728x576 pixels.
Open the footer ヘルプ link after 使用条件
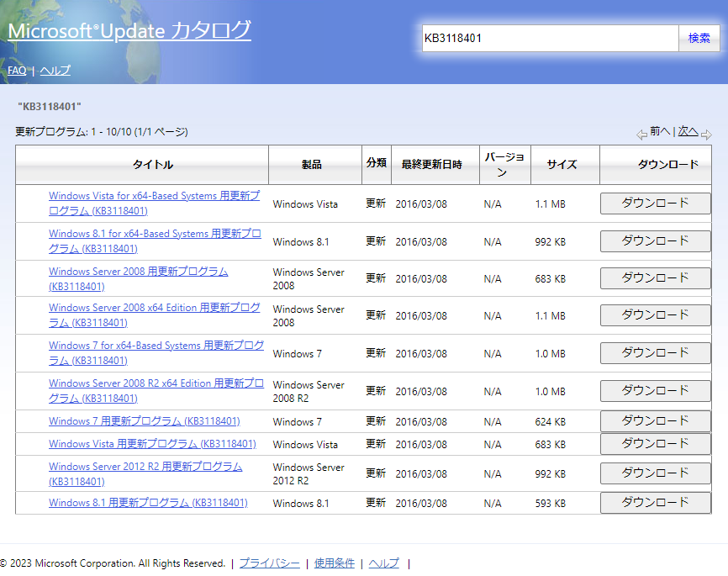click(384, 563)
